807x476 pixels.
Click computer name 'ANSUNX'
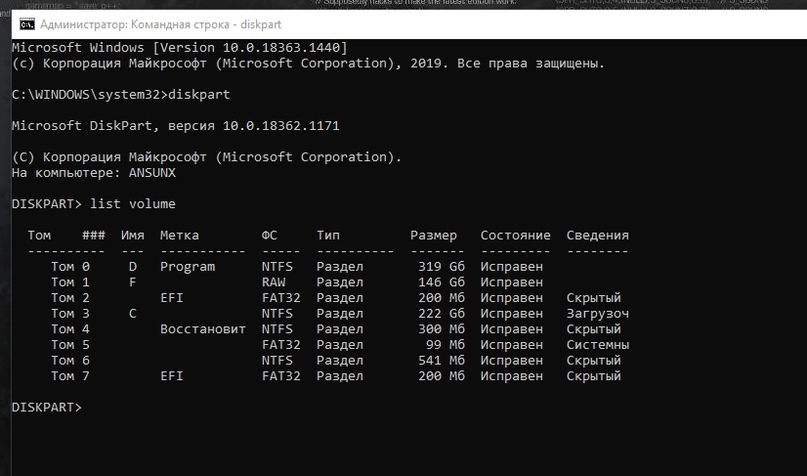pyautogui.click(x=152, y=172)
